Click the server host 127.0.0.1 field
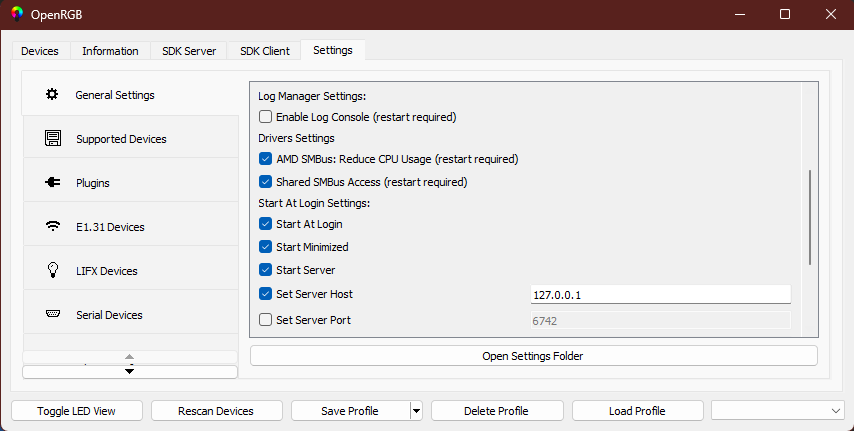854x431 pixels. (660, 294)
